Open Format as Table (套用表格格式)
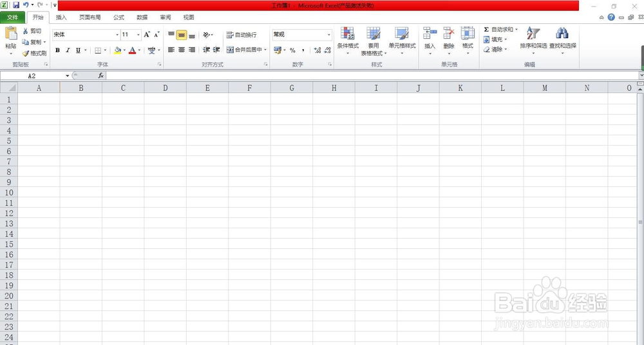This screenshot has width=644, height=345. (x=374, y=40)
